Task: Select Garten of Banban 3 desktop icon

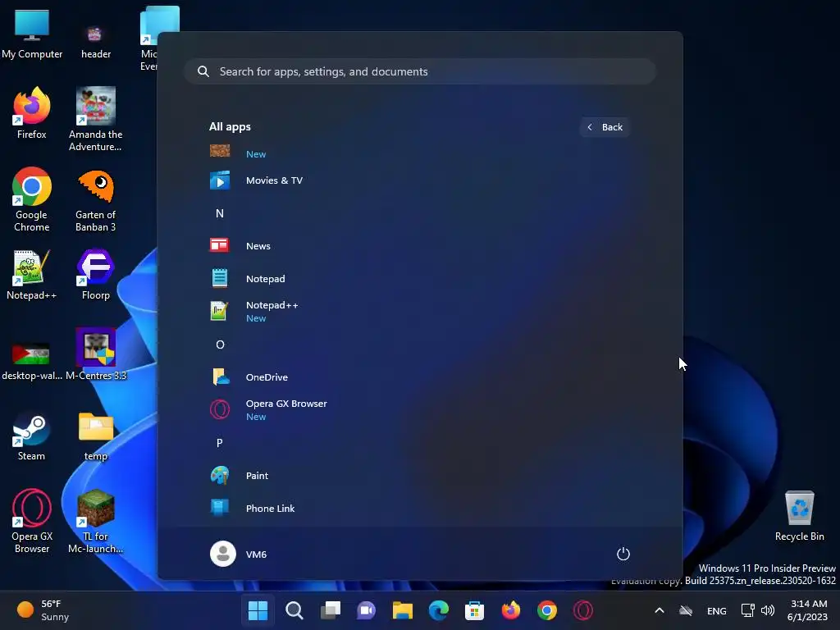Action: tap(95, 200)
